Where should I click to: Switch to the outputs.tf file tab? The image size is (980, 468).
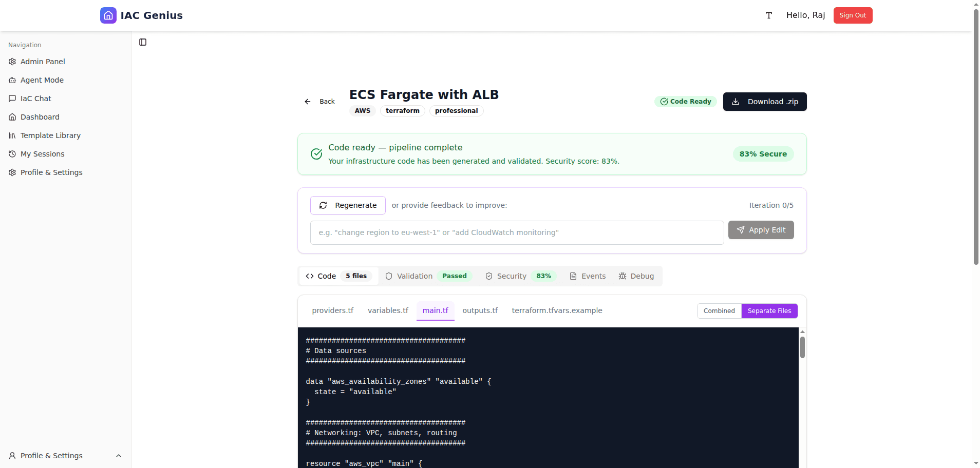(x=480, y=310)
